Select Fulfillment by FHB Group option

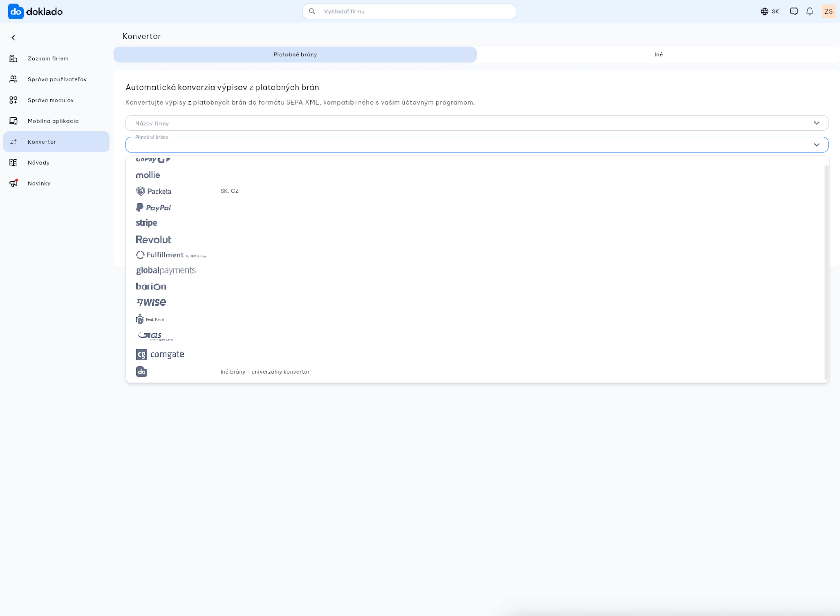(x=171, y=255)
